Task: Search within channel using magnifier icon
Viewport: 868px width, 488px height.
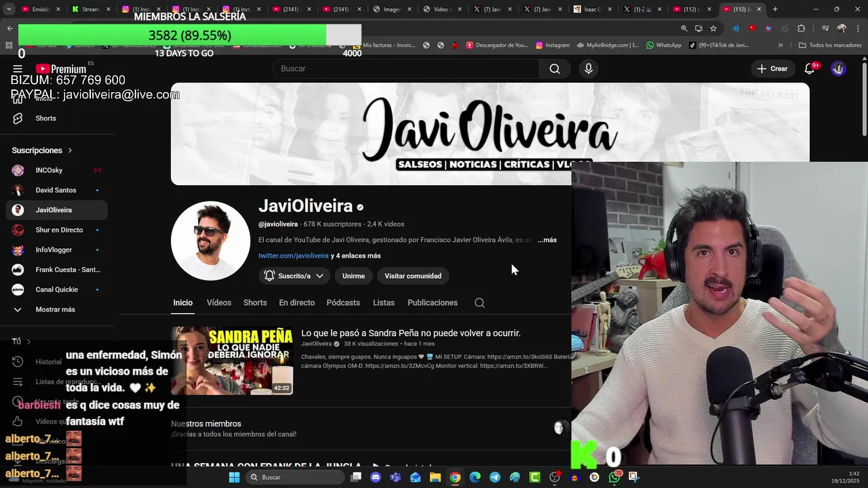Action: click(479, 303)
